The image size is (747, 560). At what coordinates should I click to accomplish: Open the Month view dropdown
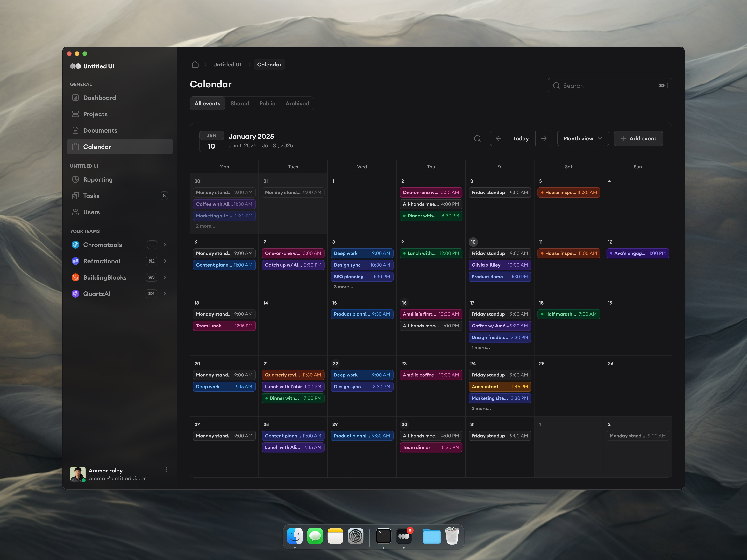[x=583, y=138]
